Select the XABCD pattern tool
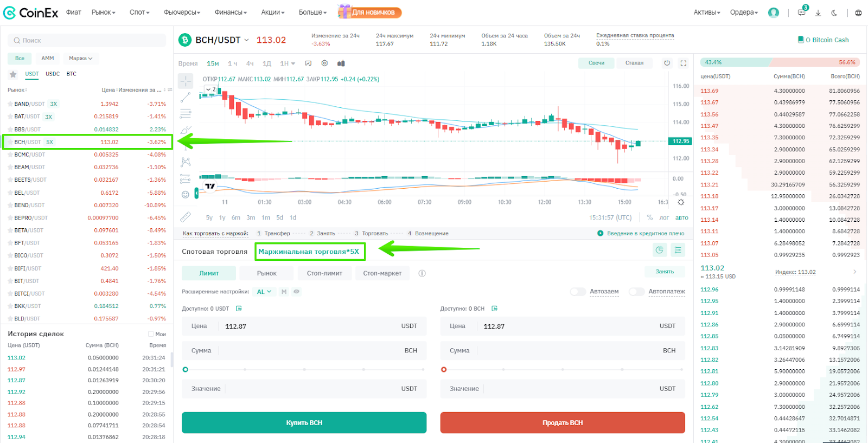The width and height of the screenshot is (868, 443). pos(186,162)
